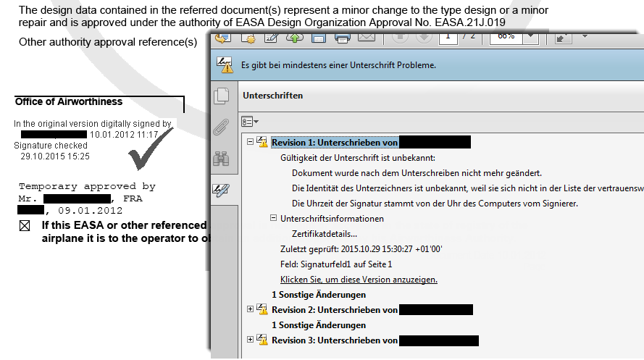This screenshot has height=360, width=644.
Task: Select '1 Sonstige Änderungen' row under Revision 1
Action: 319,295
